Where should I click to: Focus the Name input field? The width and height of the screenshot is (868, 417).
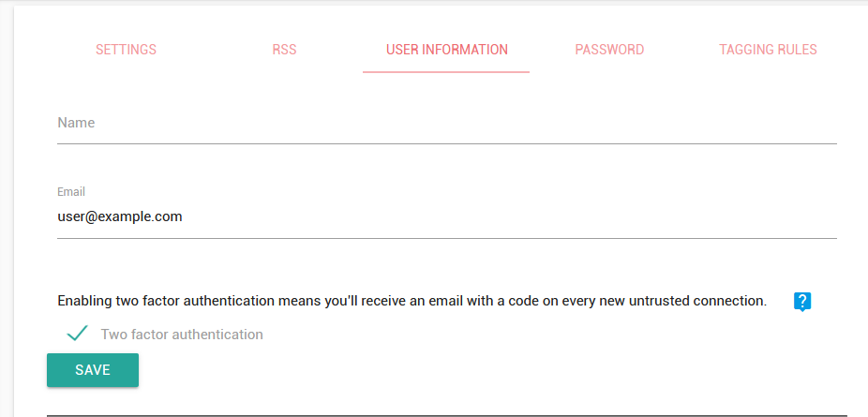446,123
